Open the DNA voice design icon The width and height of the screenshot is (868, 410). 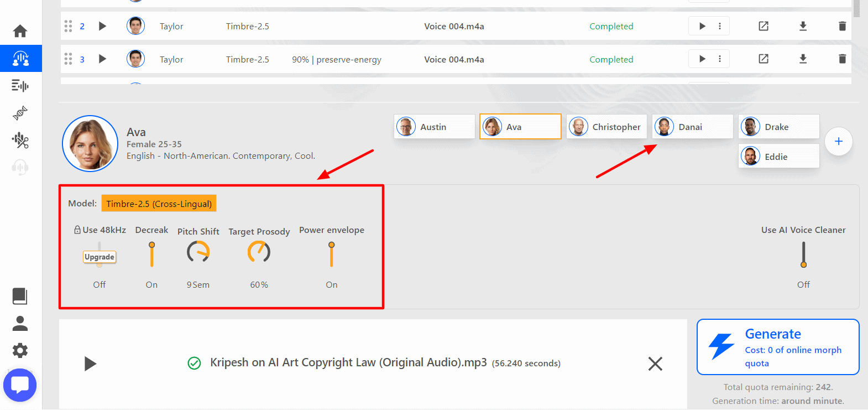click(x=20, y=113)
